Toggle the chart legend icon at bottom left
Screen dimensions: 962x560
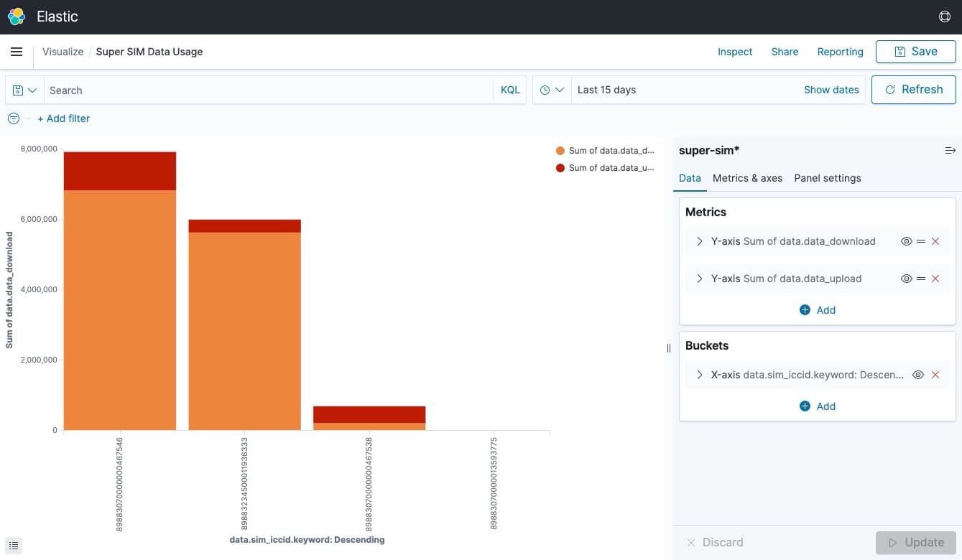point(14,546)
